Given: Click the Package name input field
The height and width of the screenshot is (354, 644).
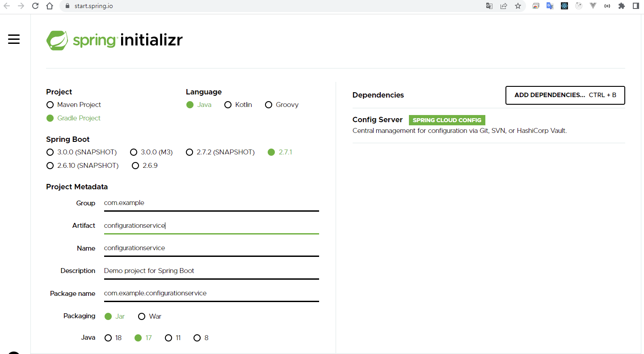Looking at the screenshot, I should (211, 293).
